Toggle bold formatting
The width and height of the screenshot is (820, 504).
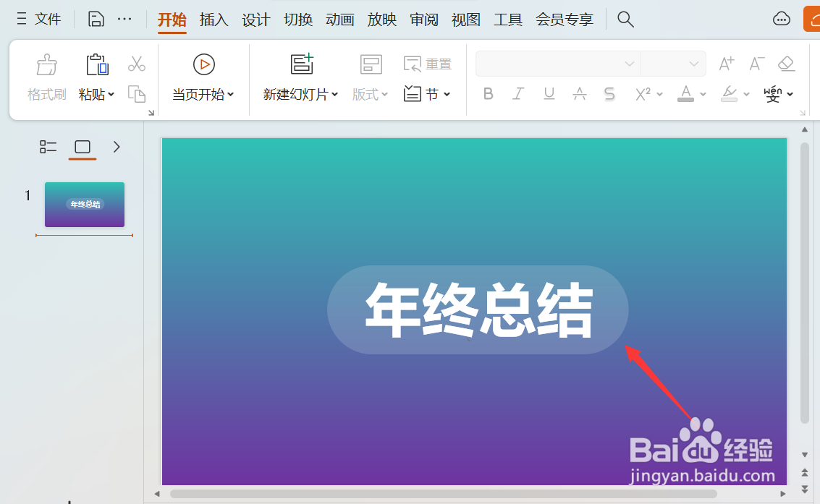point(488,94)
